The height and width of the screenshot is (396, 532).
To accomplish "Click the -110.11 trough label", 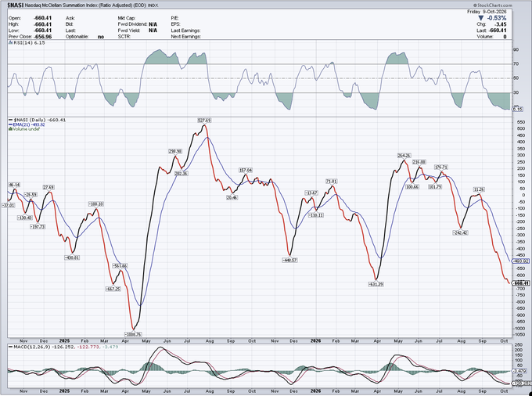I will 316,215.
